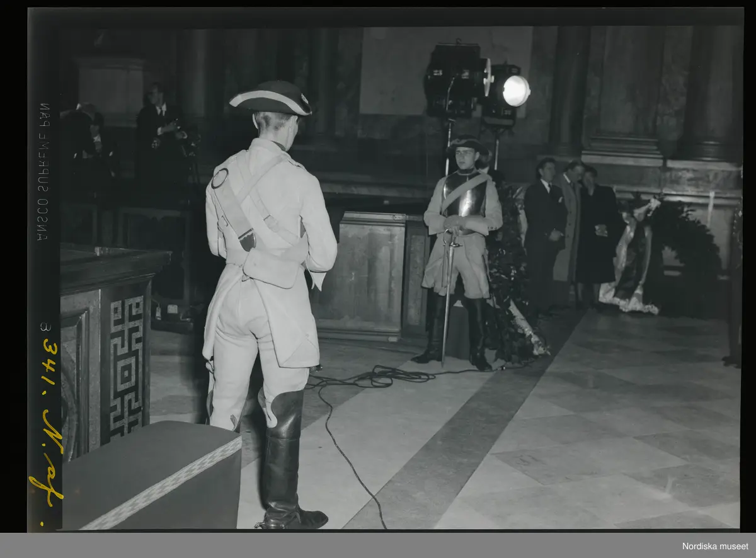This screenshot has height=558, width=756.
Task: Click the unlit dark studio lamp
Action: [x=455, y=81]
